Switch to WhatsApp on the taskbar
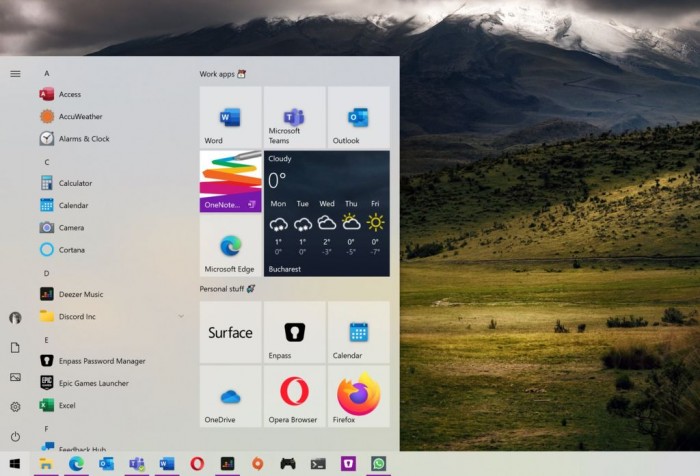Viewport: 700px width, 476px height. (x=379, y=464)
